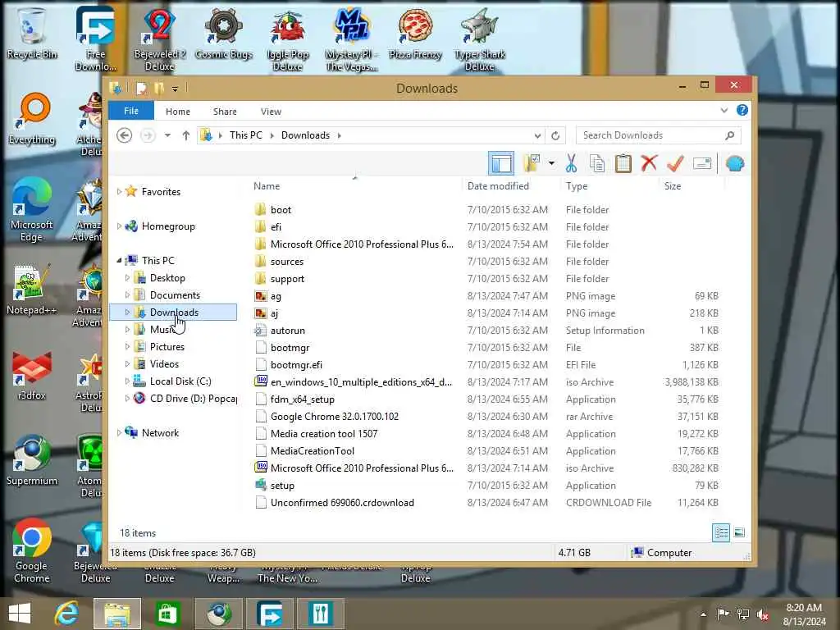Image resolution: width=840 pixels, height=630 pixels.
Task: Select the boot folder
Action: (x=281, y=209)
